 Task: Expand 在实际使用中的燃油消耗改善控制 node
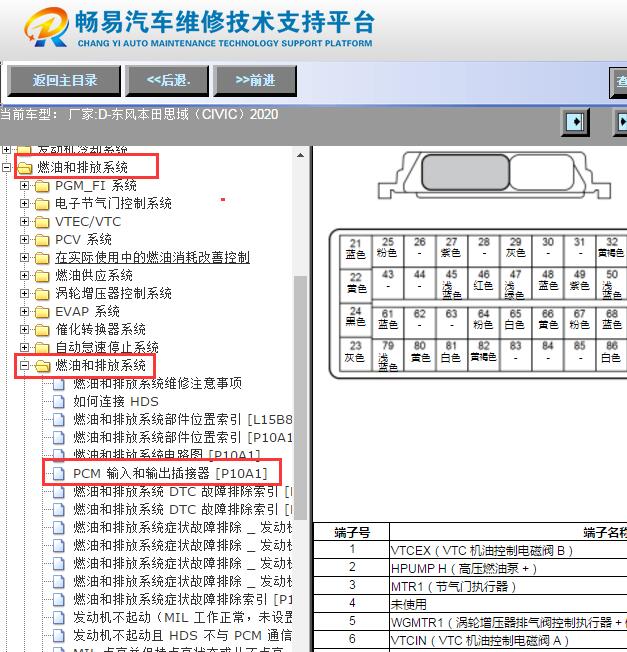pos(25,258)
